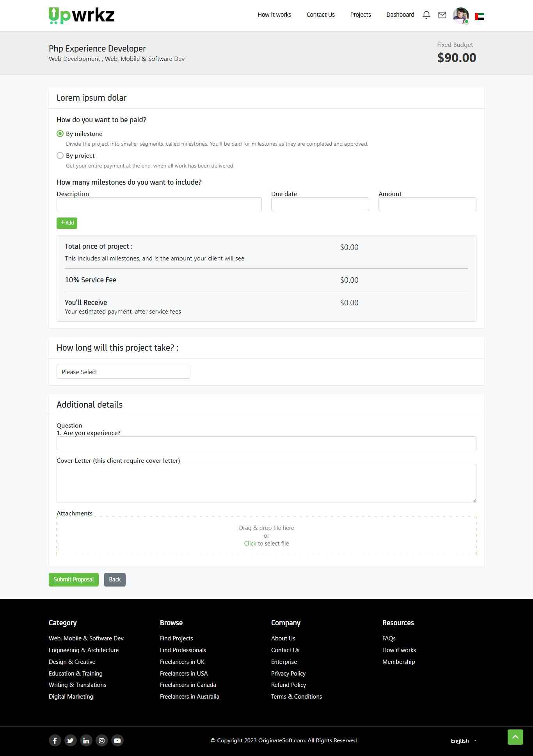Open Dashboard in the top navigation
This screenshot has height=756, width=533.
400,15
